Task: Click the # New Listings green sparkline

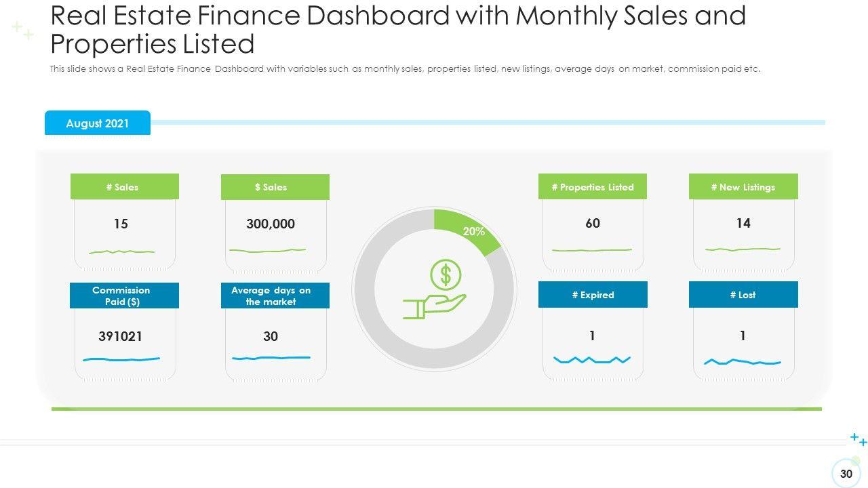Action: tap(743, 249)
